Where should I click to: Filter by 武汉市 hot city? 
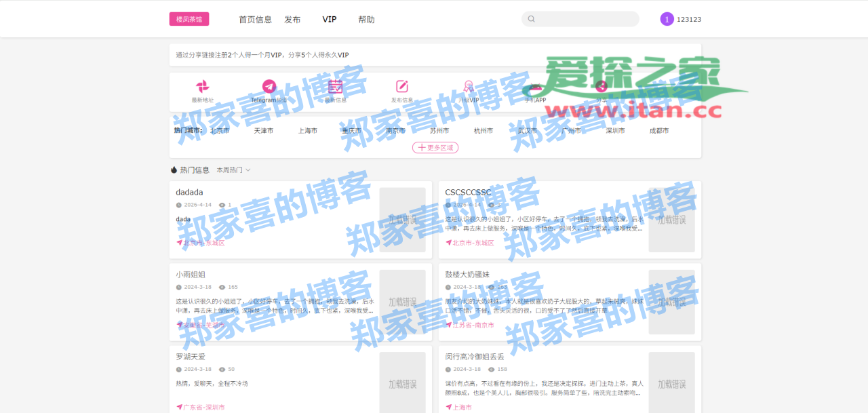[x=528, y=131]
